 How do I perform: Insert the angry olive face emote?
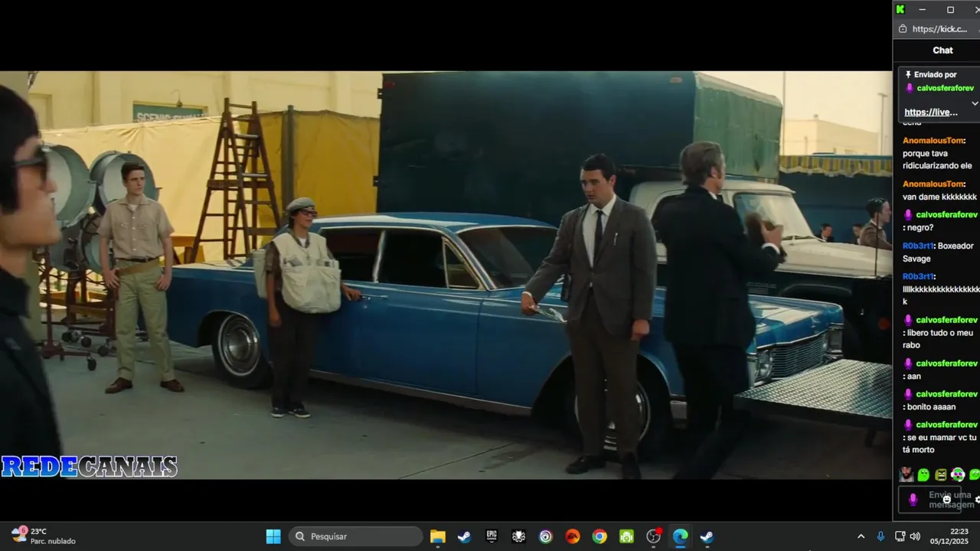click(941, 475)
